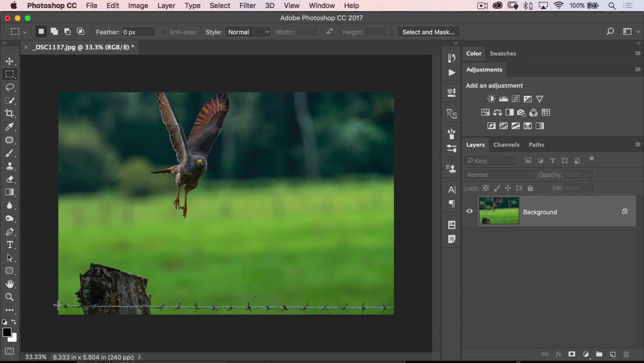Enable the Add to selection mode

coord(54,32)
